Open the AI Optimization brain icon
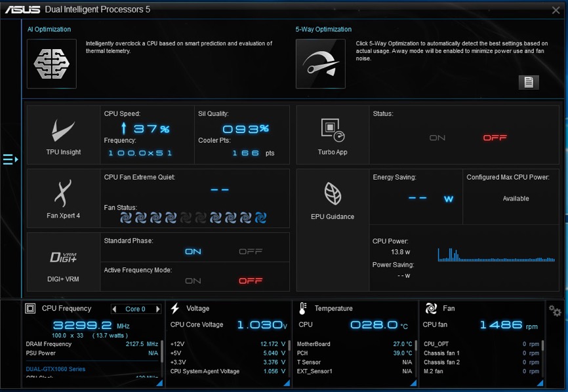The height and width of the screenshot is (392, 568). click(52, 64)
